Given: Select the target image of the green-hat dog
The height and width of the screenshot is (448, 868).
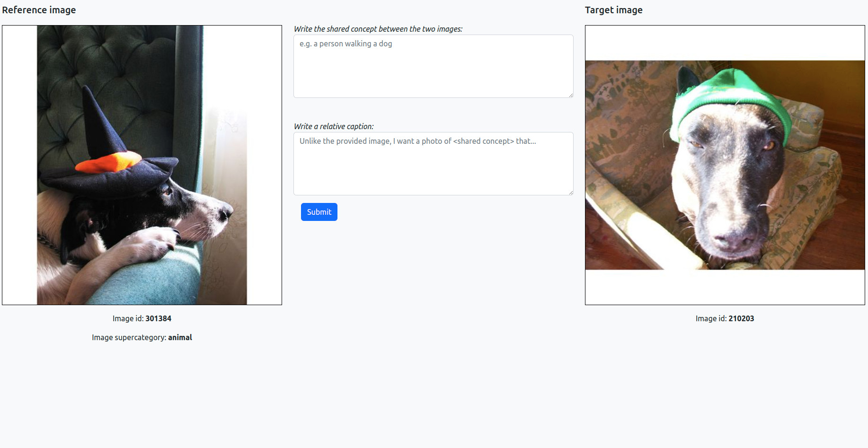Looking at the screenshot, I should tap(725, 165).
